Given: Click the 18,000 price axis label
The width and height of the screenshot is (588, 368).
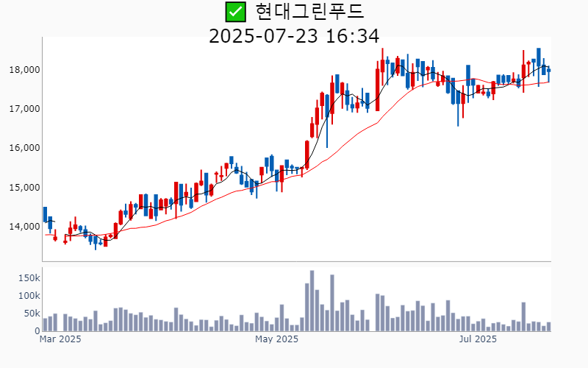Looking at the screenshot, I should pos(24,70).
